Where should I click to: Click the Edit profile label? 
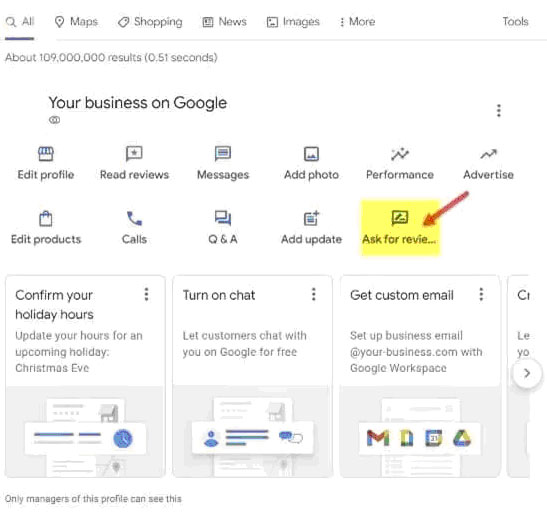[46, 174]
